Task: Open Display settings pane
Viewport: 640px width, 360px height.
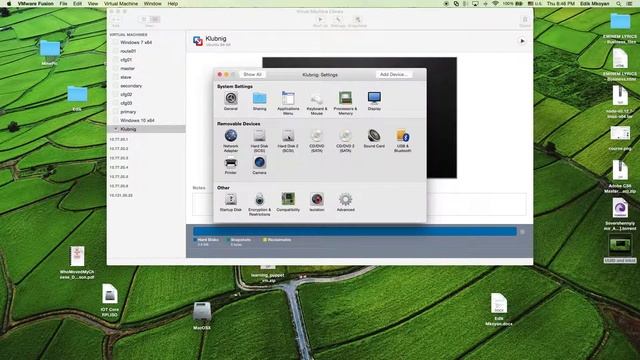Action: tap(374, 101)
